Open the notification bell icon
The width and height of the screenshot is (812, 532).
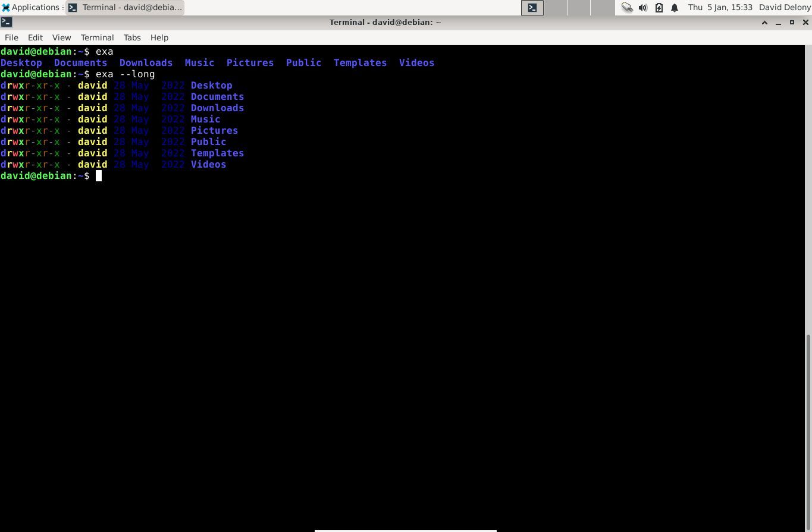click(675, 8)
